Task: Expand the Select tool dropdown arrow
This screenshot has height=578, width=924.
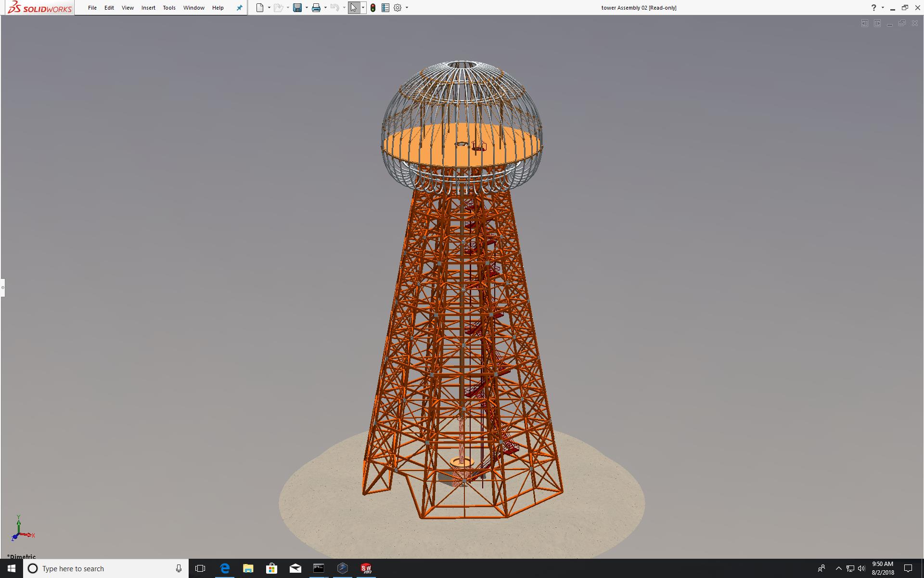Action: [x=363, y=8]
